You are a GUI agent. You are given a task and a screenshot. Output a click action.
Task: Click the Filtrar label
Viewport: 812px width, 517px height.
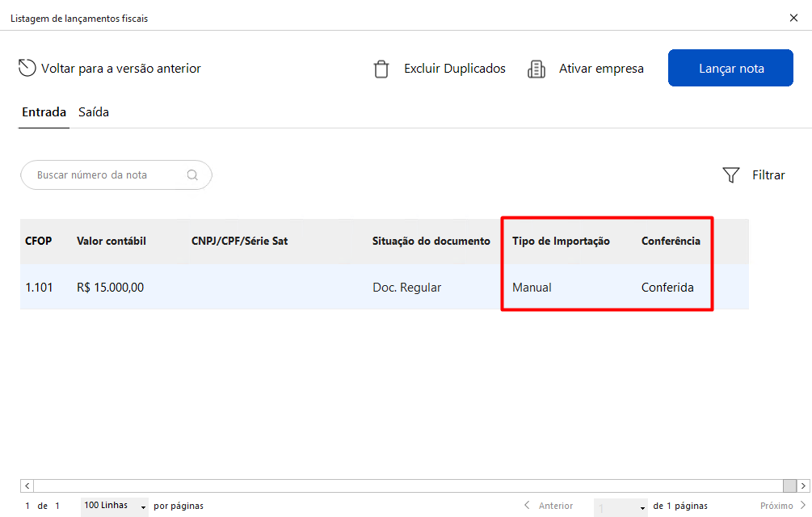[x=768, y=175]
